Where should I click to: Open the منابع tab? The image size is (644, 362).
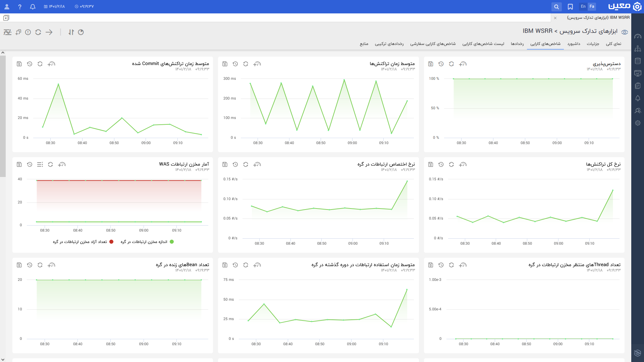pos(364,44)
